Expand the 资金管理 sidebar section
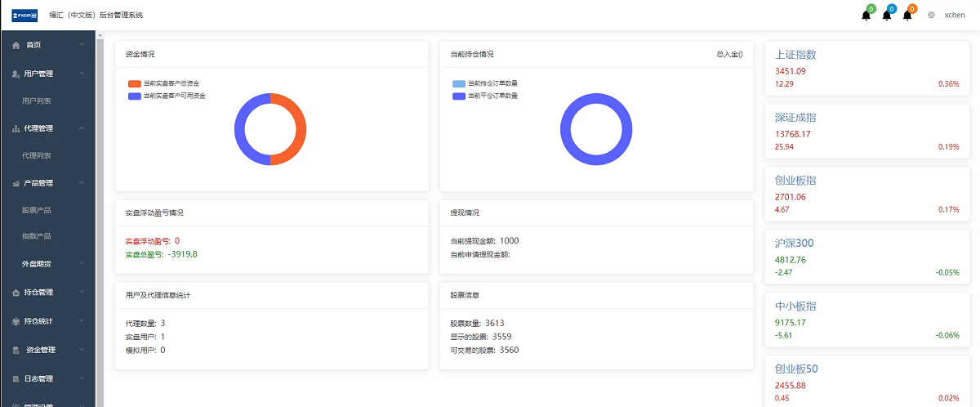The width and height of the screenshot is (980, 407). [x=47, y=350]
